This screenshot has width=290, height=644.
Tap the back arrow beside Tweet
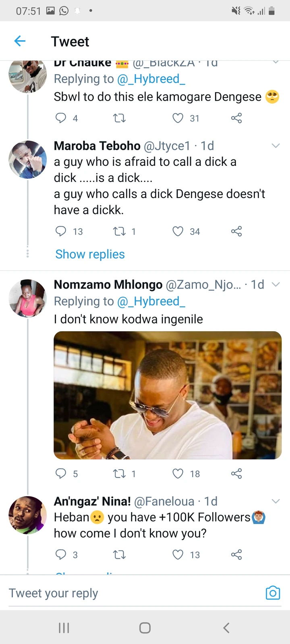click(x=20, y=41)
